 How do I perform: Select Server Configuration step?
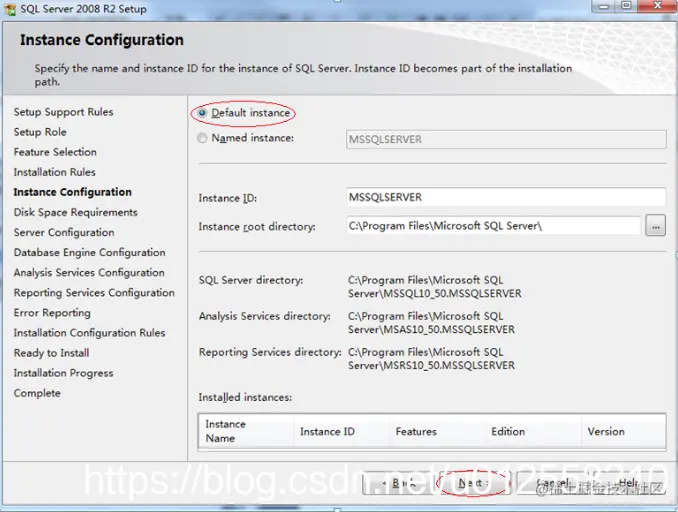point(64,232)
